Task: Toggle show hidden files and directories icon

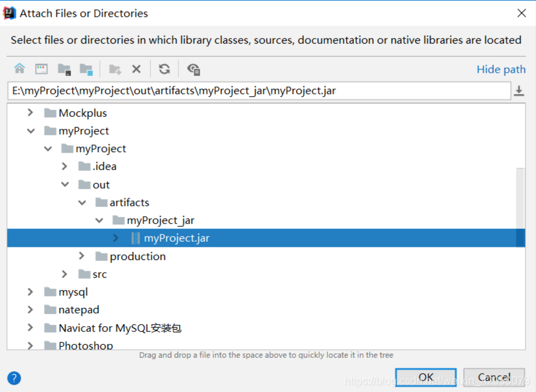Action: pos(193,69)
